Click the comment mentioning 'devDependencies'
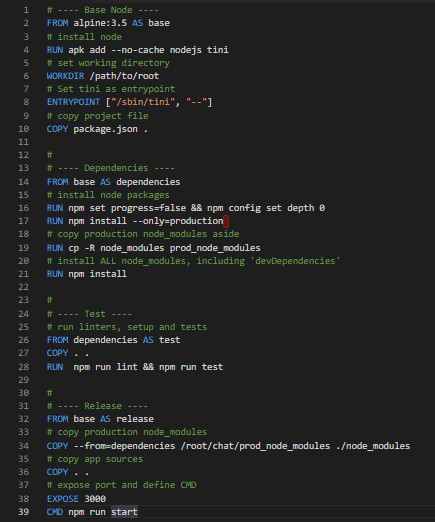This screenshot has width=435, height=522. coord(193,261)
